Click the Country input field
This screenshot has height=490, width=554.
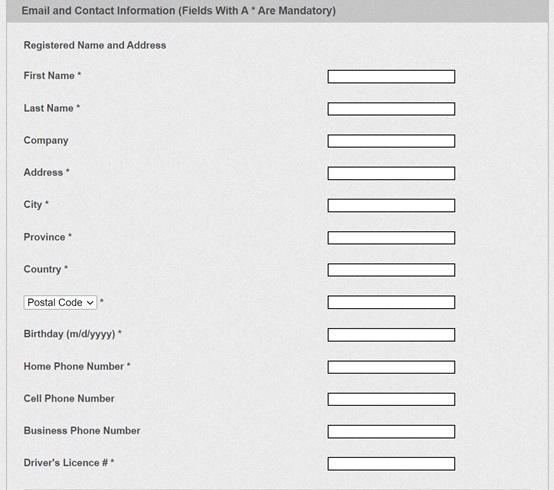click(391, 270)
